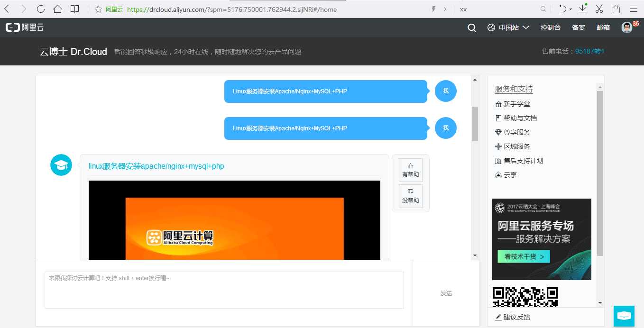Click 云博士 Dr.Cloud title
The width and height of the screenshot is (644, 328).
(74, 52)
